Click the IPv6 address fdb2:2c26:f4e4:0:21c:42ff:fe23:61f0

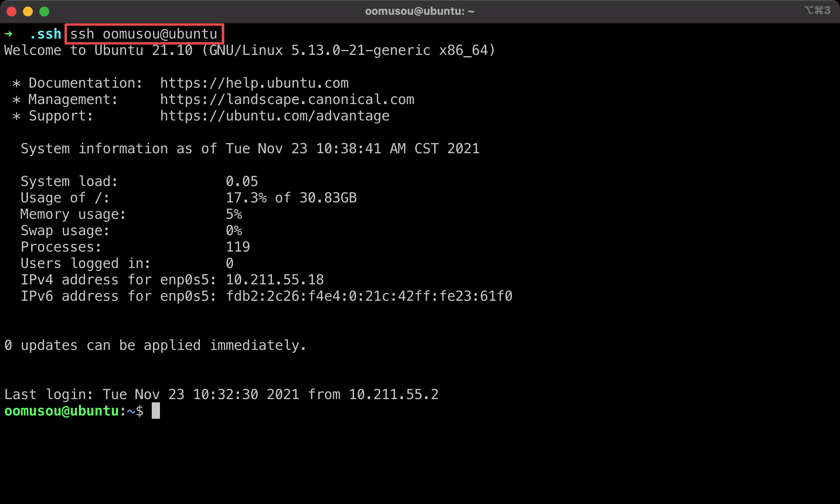(x=369, y=296)
